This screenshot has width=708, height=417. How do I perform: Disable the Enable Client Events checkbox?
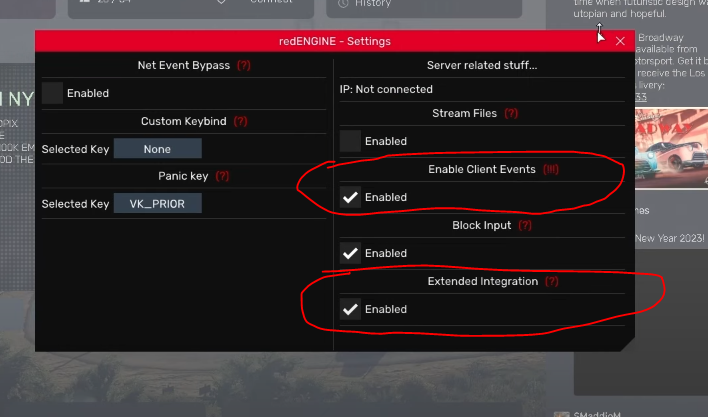click(x=350, y=197)
